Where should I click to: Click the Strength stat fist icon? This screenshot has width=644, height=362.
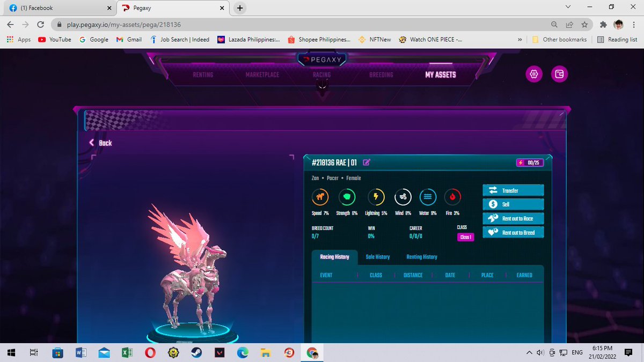pyautogui.click(x=347, y=197)
